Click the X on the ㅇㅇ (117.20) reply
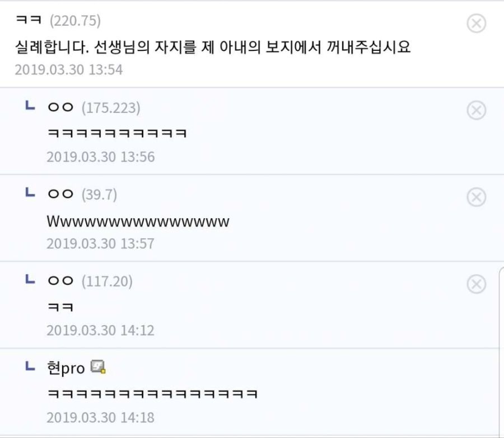This screenshot has width=504, height=438. 476,284
